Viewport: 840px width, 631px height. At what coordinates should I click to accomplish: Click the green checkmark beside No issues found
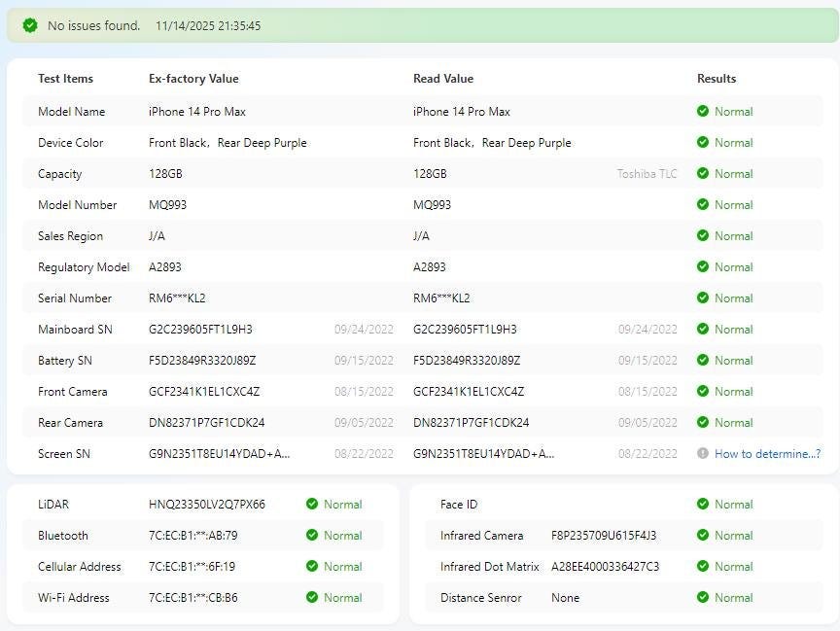(x=30, y=26)
